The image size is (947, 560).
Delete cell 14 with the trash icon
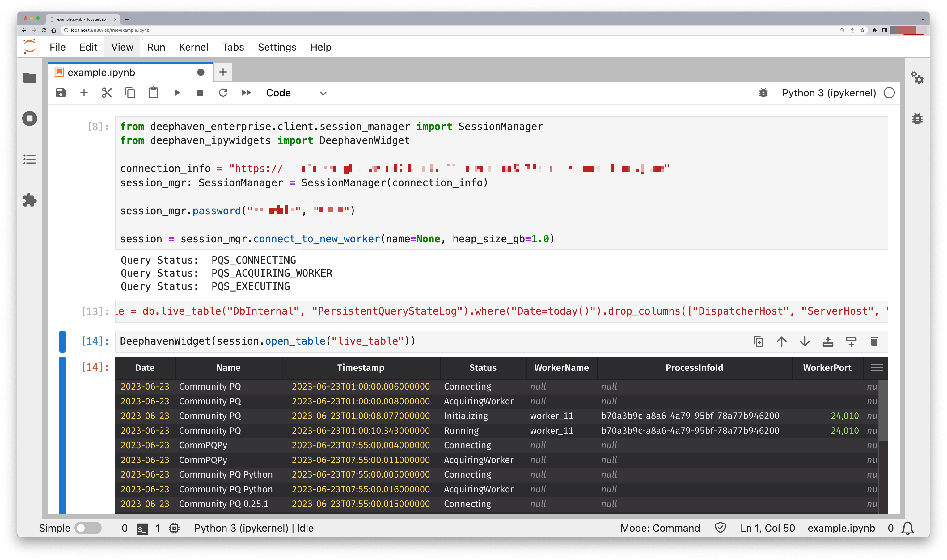[x=874, y=341]
